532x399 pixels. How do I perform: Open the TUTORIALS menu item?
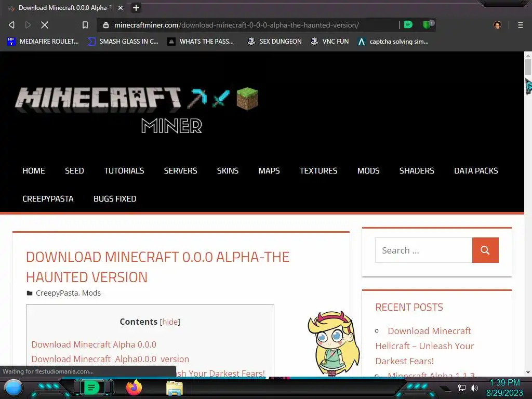[124, 170]
